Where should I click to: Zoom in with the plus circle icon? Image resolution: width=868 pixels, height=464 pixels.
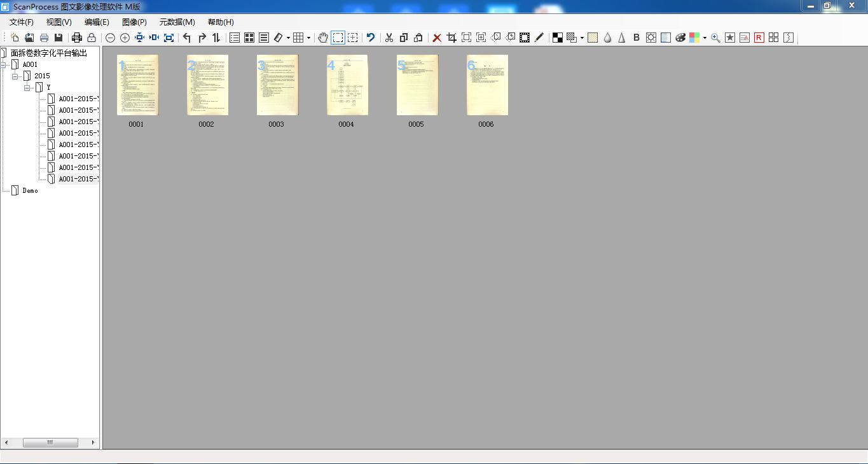point(125,38)
